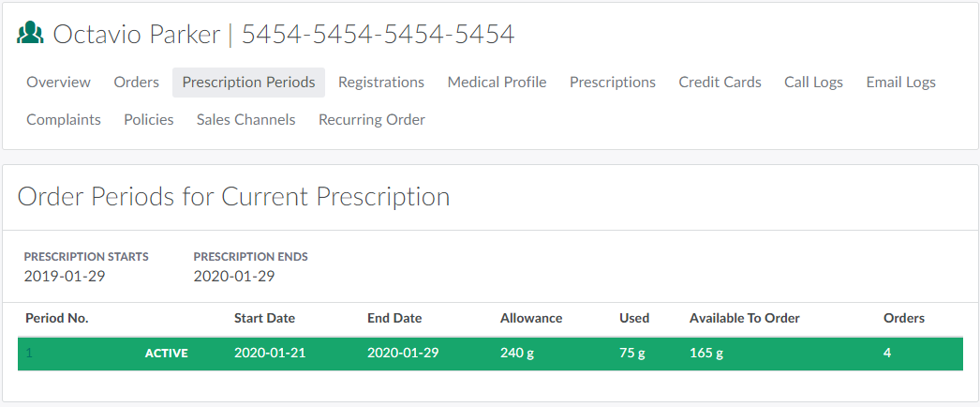Select the Sales Channels tab
The width and height of the screenshot is (980, 407).
[x=245, y=120]
